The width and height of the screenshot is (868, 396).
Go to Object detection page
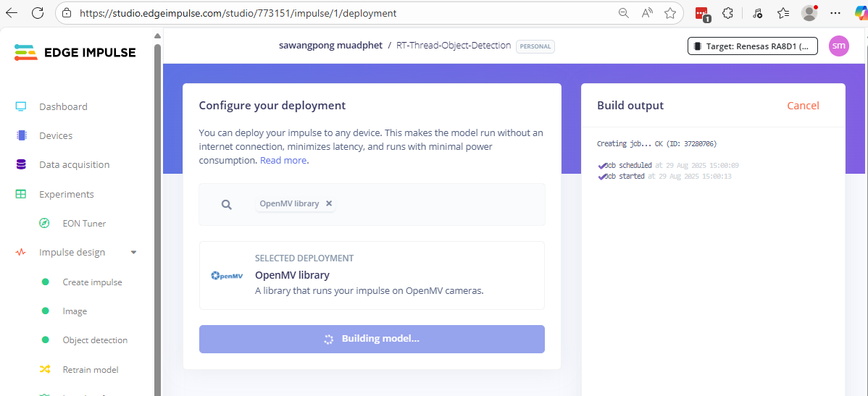(95, 340)
